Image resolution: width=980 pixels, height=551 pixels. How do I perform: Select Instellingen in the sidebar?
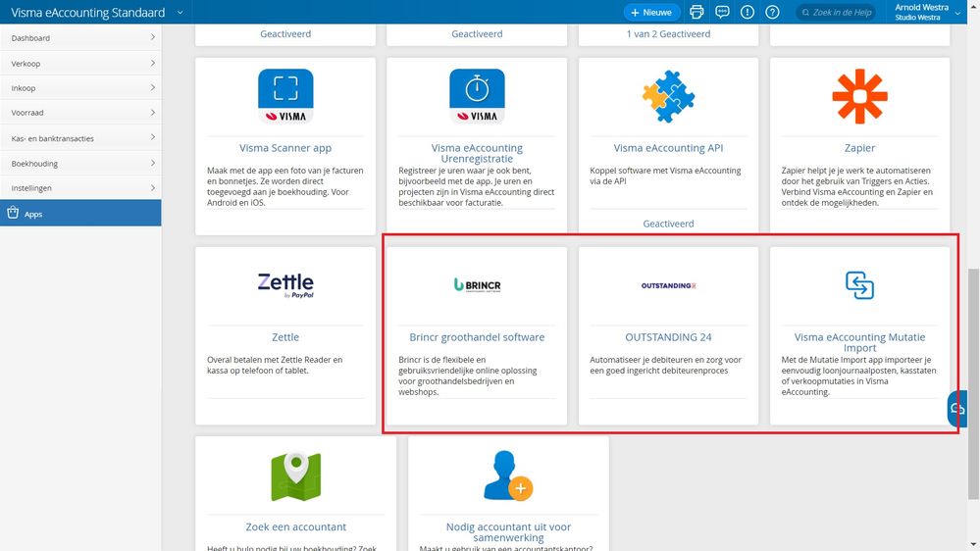(x=80, y=187)
